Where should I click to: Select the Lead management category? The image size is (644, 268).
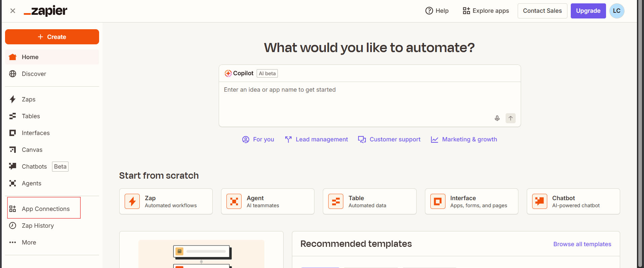point(316,139)
